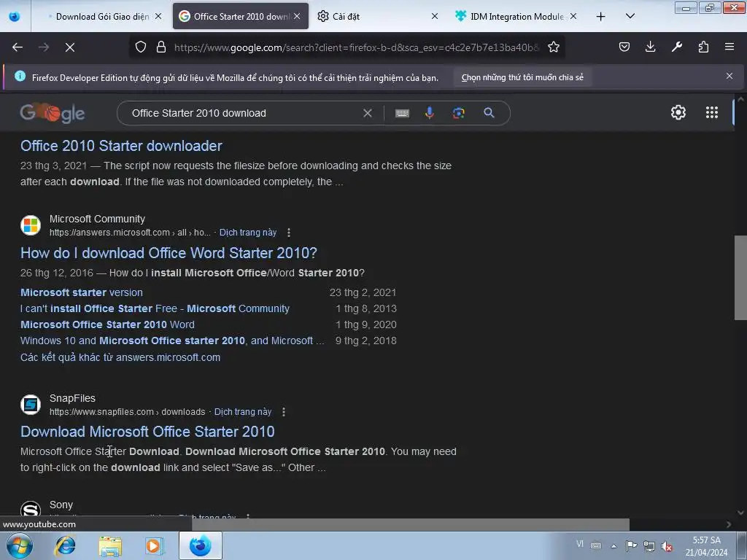Viewport: 747px width, 560px height.
Task: Open 'Windows 10 and Microsoft Office starter 2010' link
Action: point(172,341)
